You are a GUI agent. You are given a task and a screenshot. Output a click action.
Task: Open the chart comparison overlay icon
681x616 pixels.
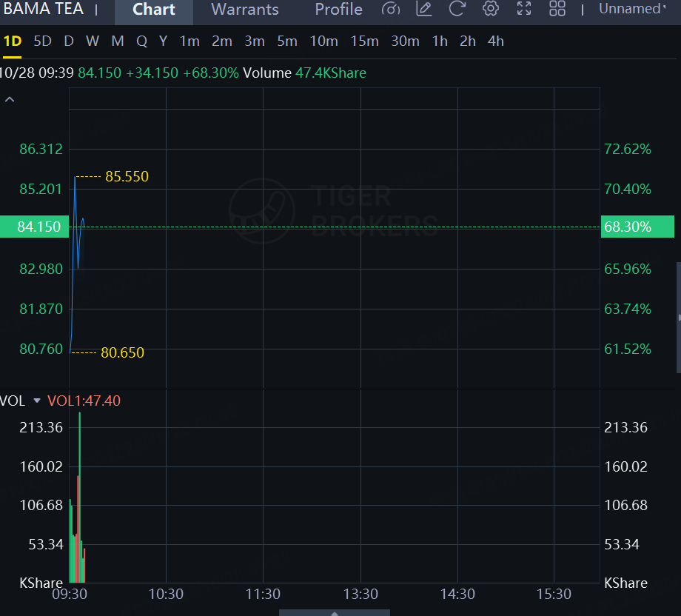pyautogui.click(x=390, y=9)
